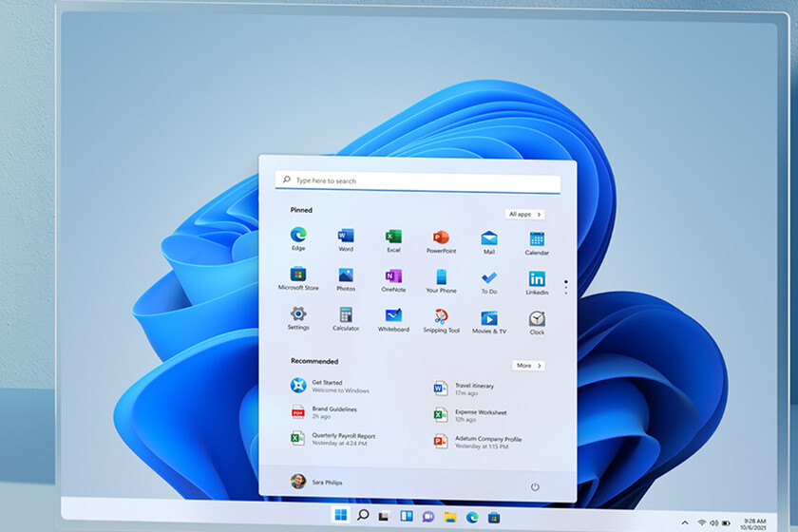Click the Type here to search box
The image size is (798, 532).
click(425, 180)
